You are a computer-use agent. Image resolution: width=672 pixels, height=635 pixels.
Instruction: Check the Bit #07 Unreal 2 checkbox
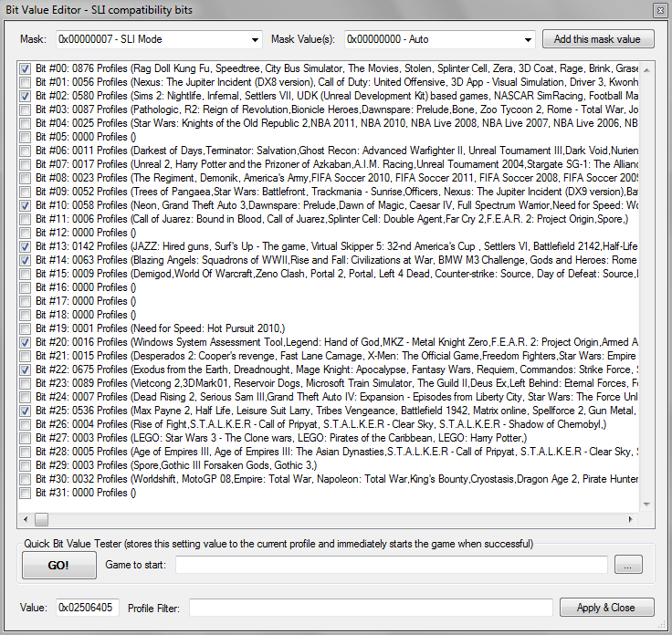(26, 164)
